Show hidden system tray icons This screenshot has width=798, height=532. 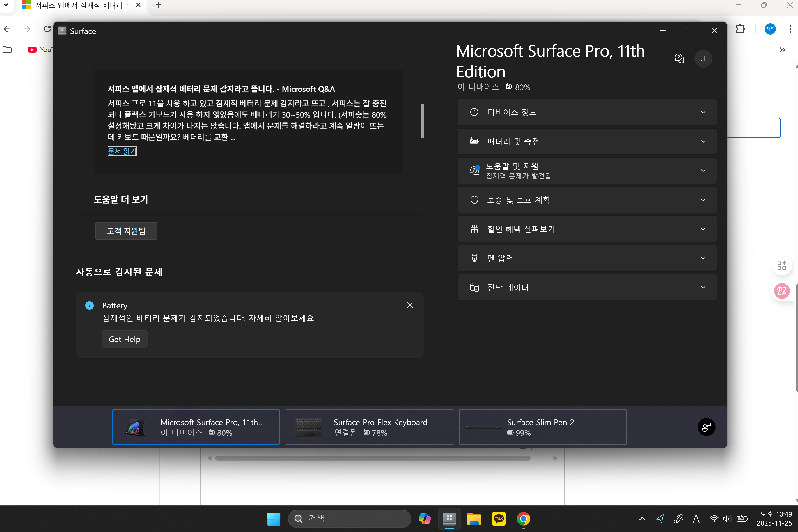(x=642, y=519)
